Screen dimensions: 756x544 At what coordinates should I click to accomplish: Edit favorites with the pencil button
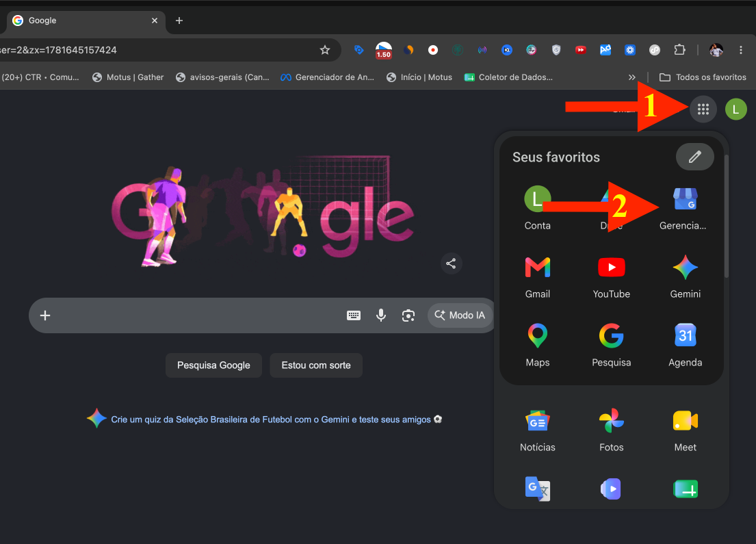pos(695,157)
